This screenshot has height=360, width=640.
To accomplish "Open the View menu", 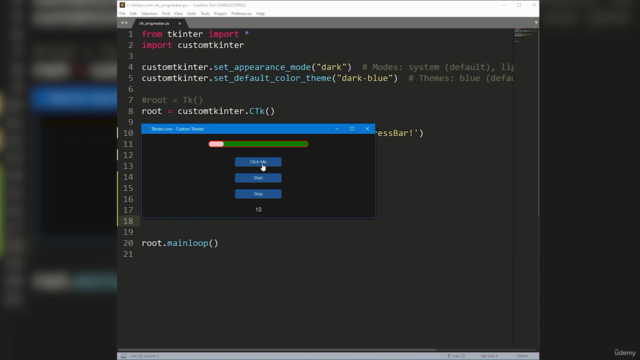I will (x=178, y=13).
